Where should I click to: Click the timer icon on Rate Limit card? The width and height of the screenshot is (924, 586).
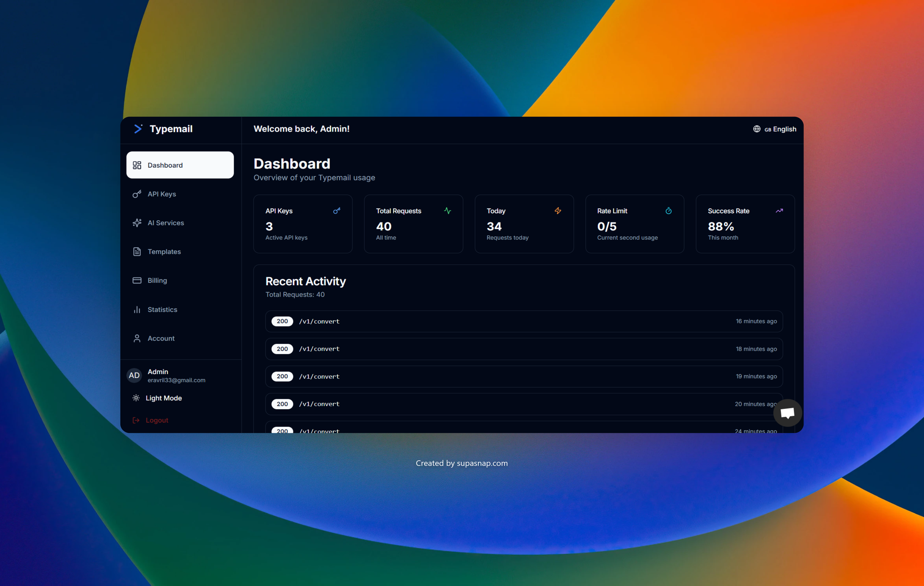[668, 210]
